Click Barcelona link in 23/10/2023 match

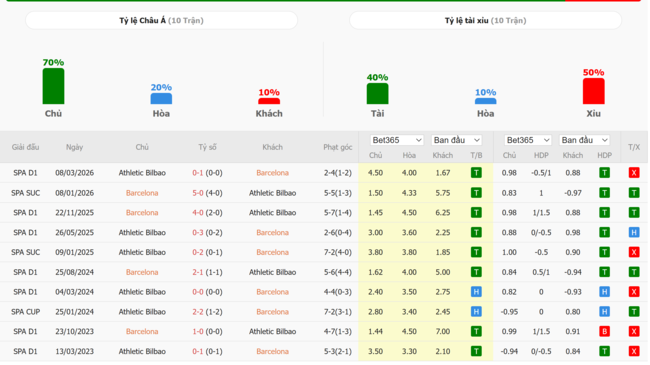point(142,331)
